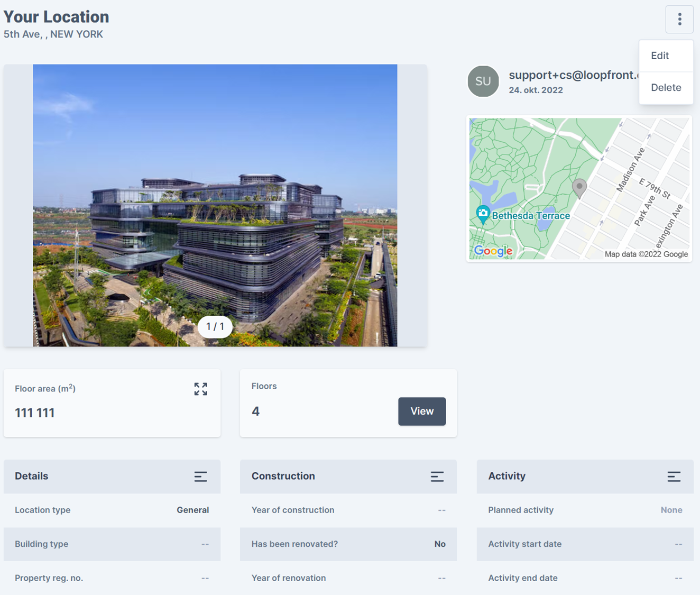700x595 pixels.
Task: Click the E 79th St label on map
Action: click(655, 189)
